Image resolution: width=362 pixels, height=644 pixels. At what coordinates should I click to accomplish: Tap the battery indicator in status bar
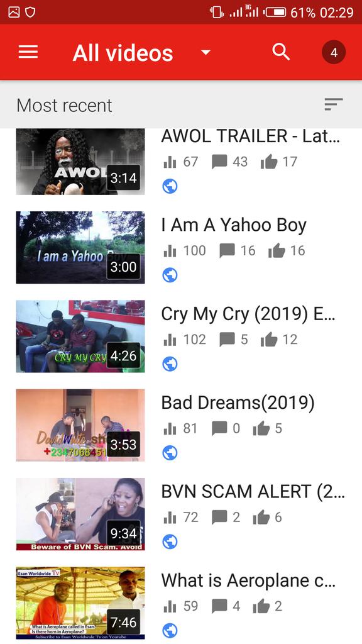coord(275,13)
